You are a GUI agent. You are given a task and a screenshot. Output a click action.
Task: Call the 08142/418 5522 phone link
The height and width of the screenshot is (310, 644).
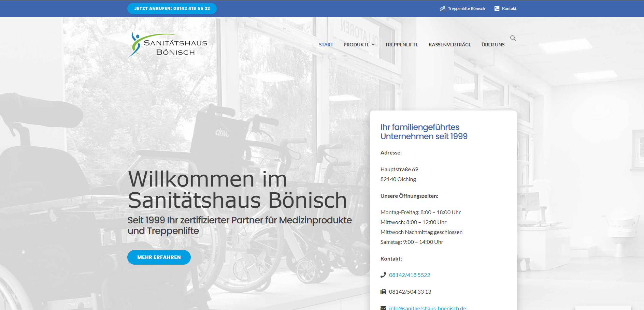tap(410, 275)
